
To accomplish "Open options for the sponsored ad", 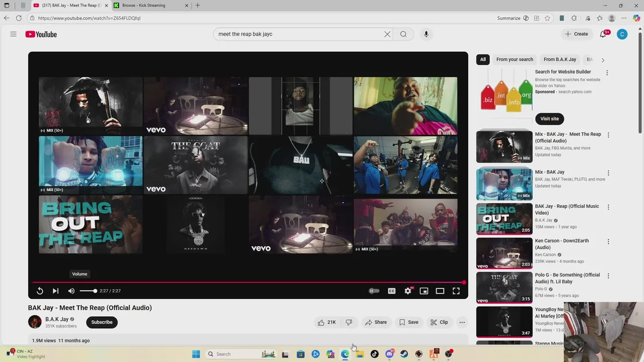I will tap(607, 72).
